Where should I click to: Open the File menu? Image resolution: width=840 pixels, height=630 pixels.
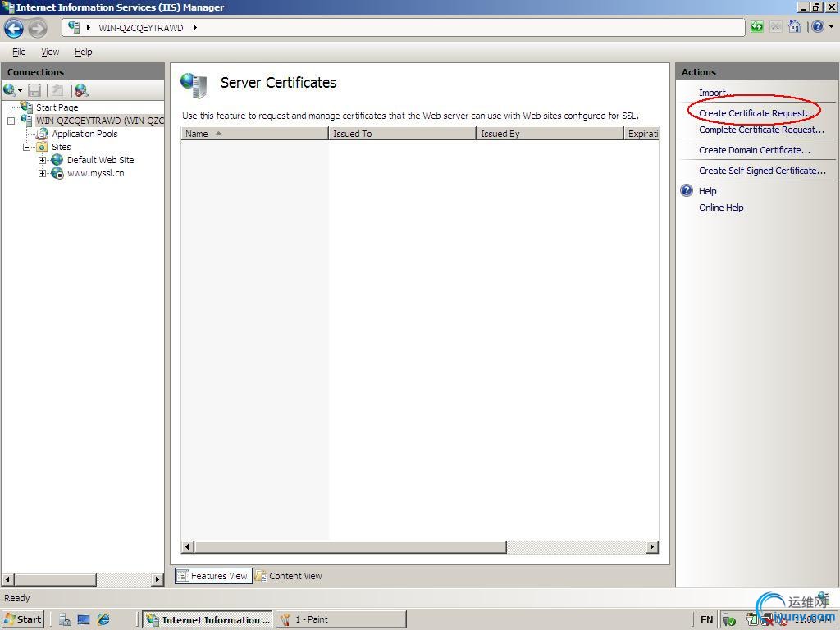pos(19,52)
